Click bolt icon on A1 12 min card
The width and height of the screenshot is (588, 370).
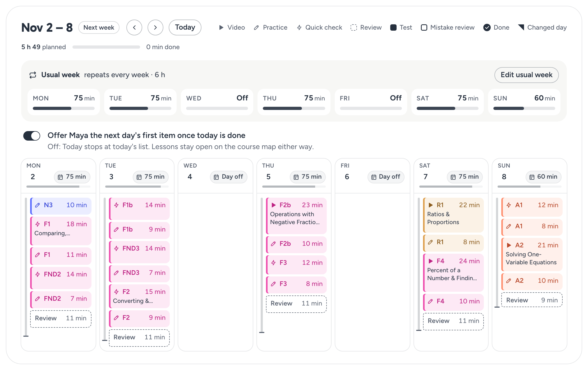coord(509,205)
